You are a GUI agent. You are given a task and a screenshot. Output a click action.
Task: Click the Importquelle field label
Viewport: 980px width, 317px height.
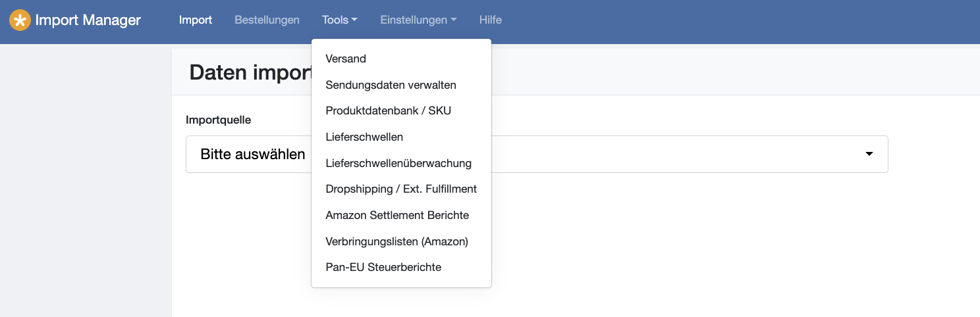click(x=219, y=120)
